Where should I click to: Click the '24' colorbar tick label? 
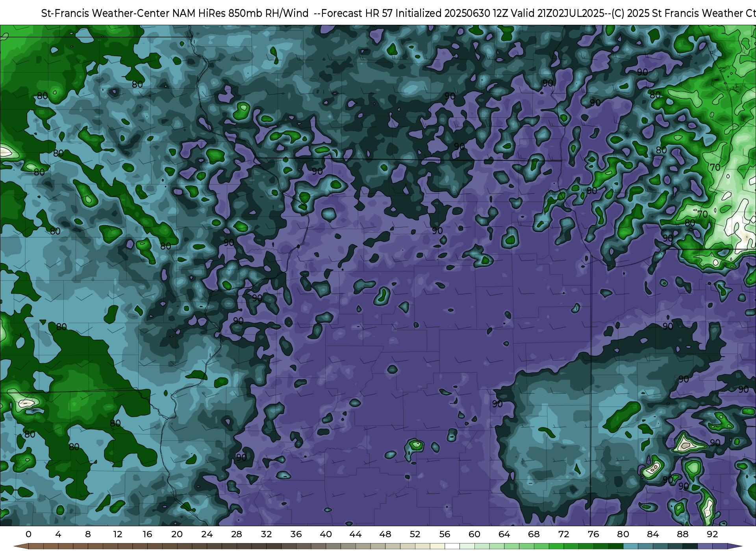tap(207, 534)
